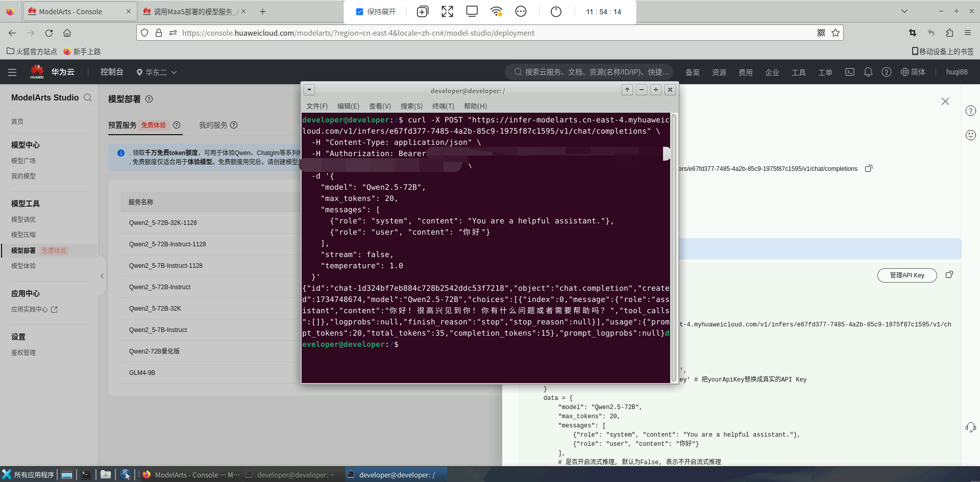
Task: Open the 编辑(E) menu in terminal
Action: (348, 106)
